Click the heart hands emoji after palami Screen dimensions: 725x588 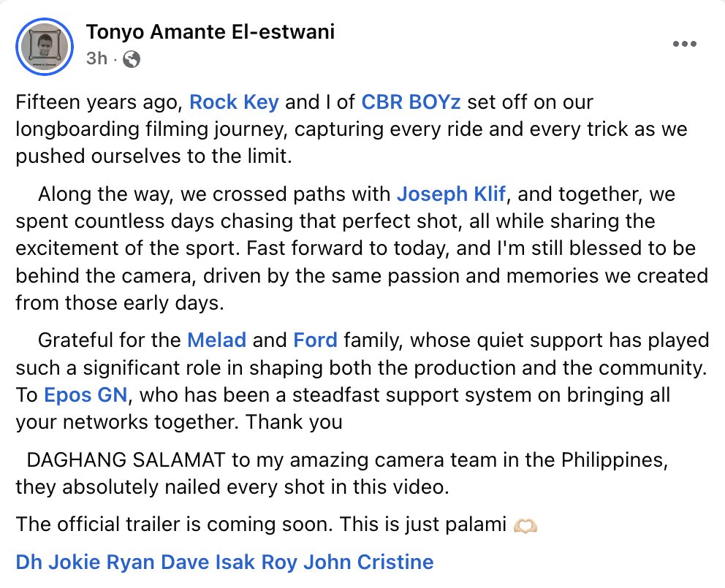[525, 526]
